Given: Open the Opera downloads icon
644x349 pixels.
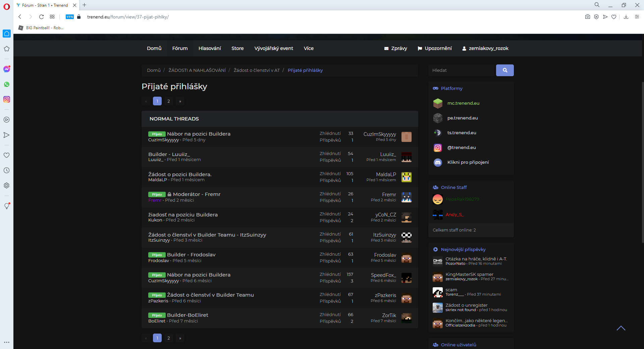Looking at the screenshot, I should point(626,17).
